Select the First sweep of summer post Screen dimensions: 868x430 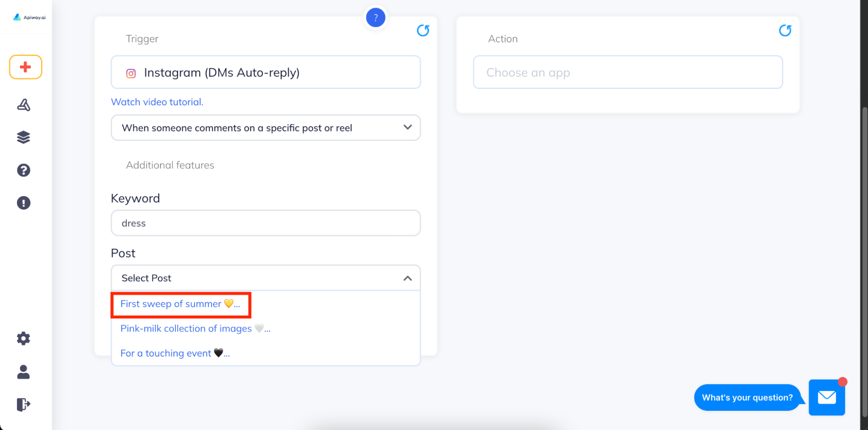click(x=181, y=304)
